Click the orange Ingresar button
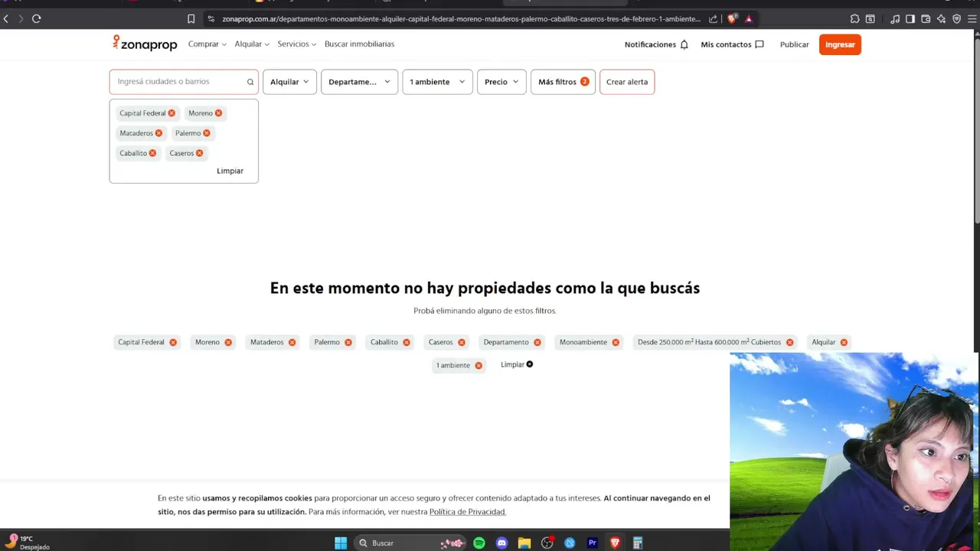The width and height of the screenshot is (980, 551). click(840, 44)
